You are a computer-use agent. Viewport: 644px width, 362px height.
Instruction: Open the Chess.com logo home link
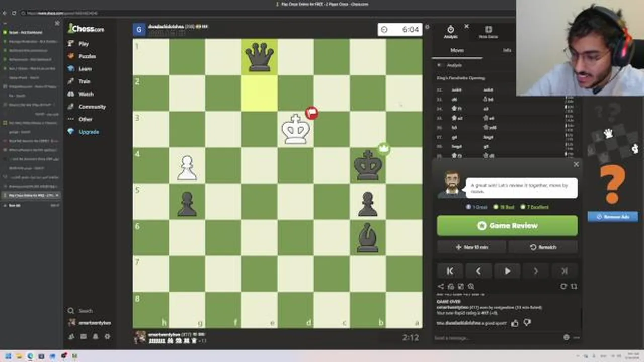(86, 29)
